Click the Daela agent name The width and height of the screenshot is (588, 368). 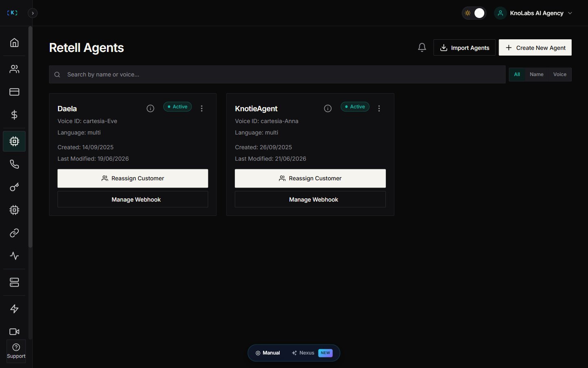(67, 109)
